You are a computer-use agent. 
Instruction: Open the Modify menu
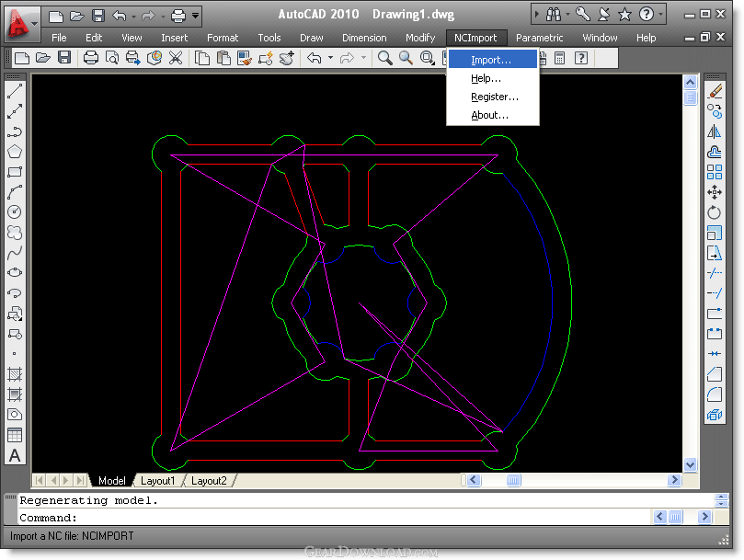420,38
